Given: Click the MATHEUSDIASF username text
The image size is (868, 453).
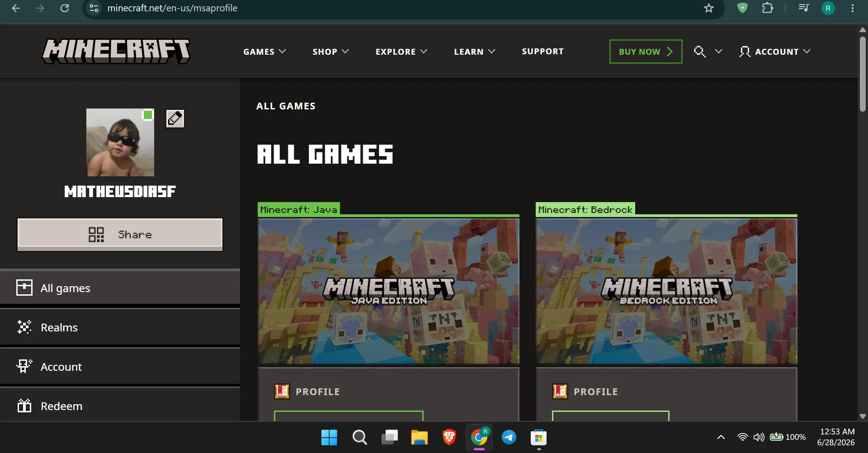Looking at the screenshot, I should [x=120, y=192].
